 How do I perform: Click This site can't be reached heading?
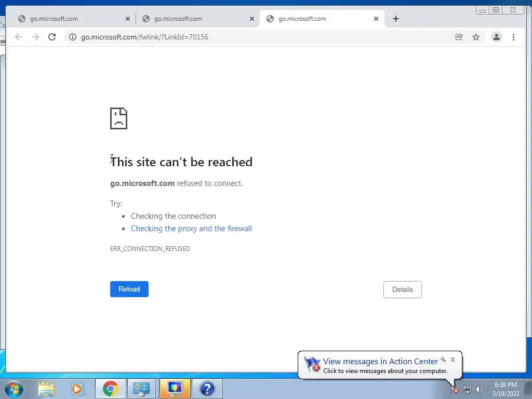coord(181,162)
